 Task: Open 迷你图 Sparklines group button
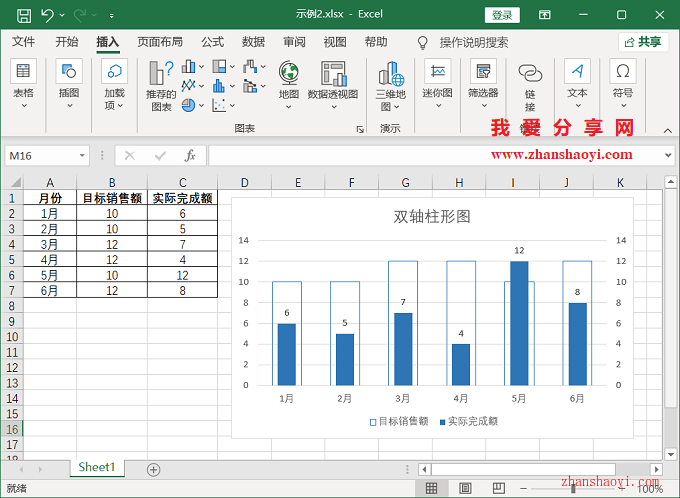(438, 85)
